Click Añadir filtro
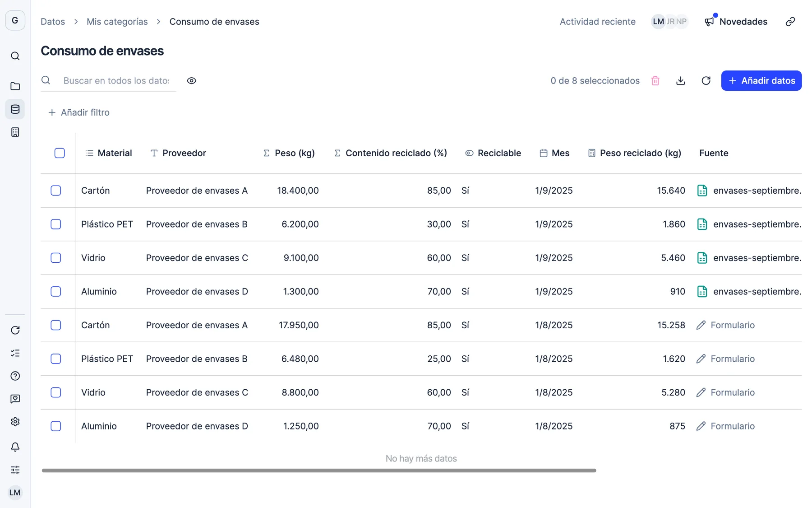 79,112
